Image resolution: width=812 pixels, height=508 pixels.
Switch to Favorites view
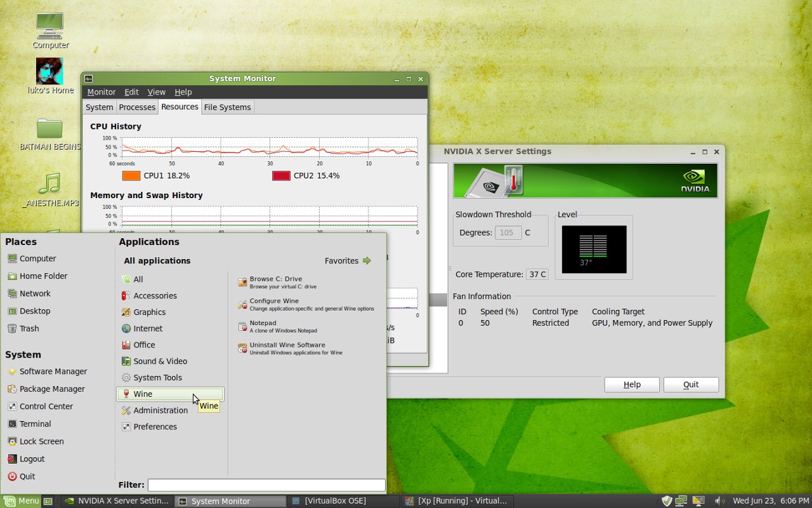click(x=348, y=260)
